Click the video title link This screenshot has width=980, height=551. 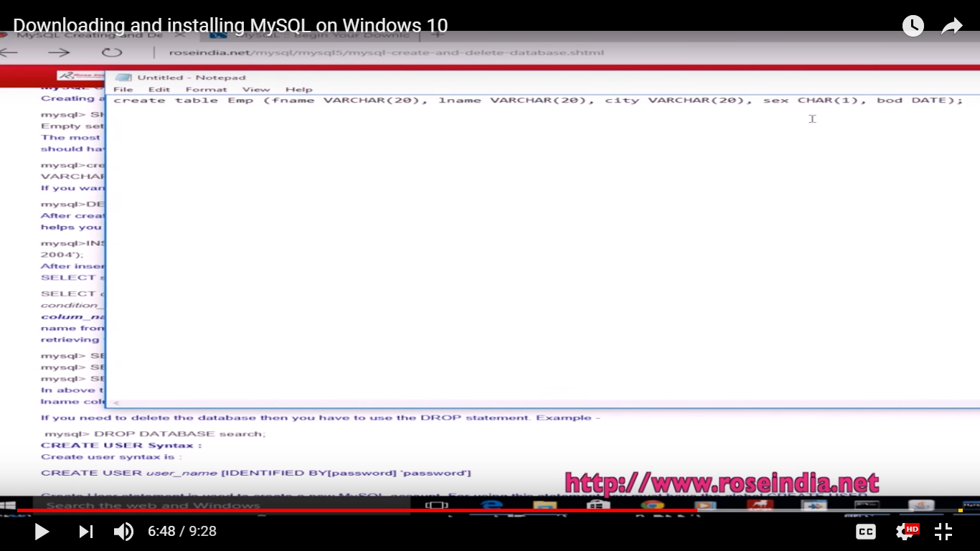(x=230, y=27)
